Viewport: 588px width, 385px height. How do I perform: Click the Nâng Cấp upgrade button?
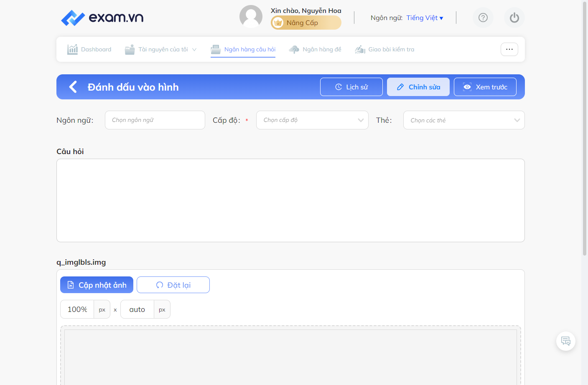[306, 23]
